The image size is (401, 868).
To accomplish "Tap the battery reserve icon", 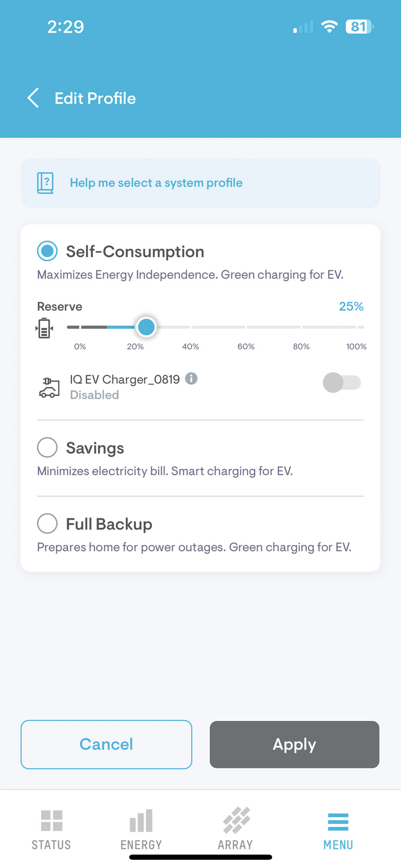I will (44, 328).
